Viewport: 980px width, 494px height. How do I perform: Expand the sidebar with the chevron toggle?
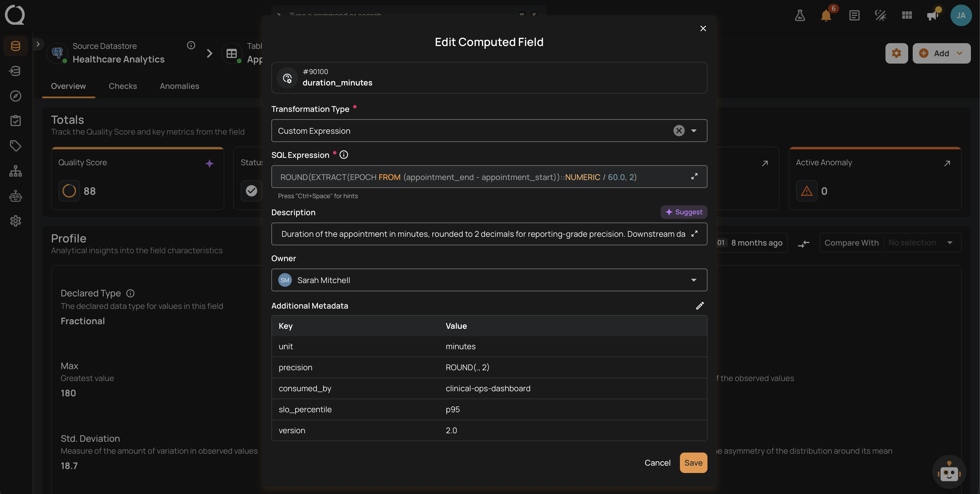click(38, 44)
